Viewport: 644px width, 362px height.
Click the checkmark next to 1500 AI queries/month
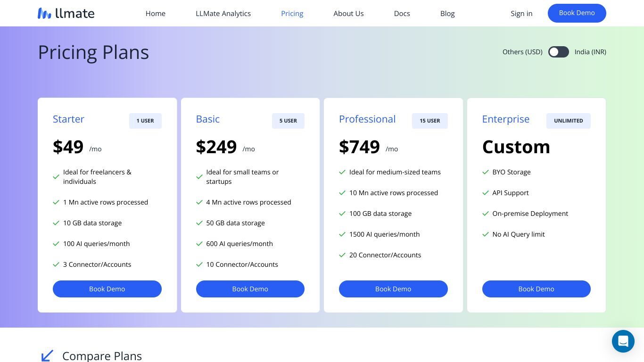click(x=342, y=234)
